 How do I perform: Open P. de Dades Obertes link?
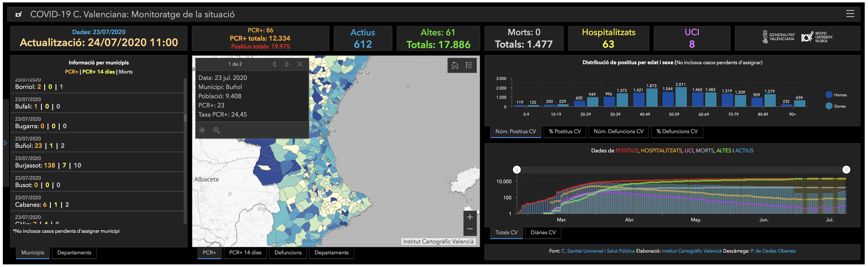(773, 251)
